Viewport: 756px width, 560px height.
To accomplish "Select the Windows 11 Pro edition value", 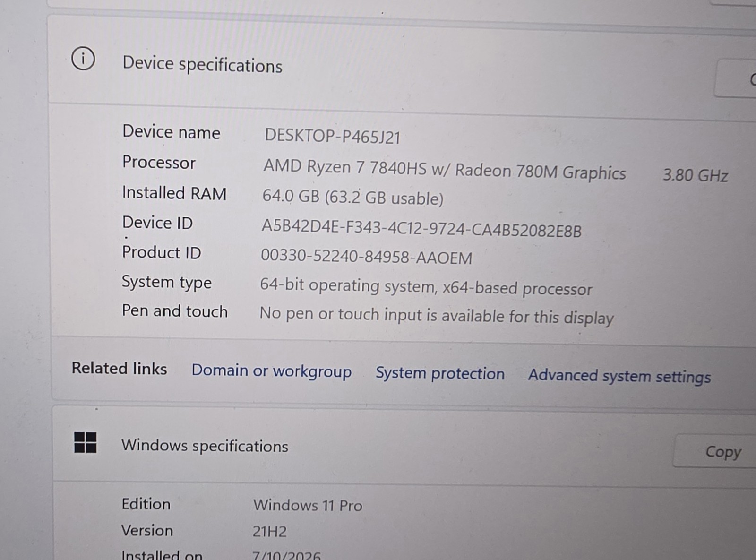I will 308,505.
